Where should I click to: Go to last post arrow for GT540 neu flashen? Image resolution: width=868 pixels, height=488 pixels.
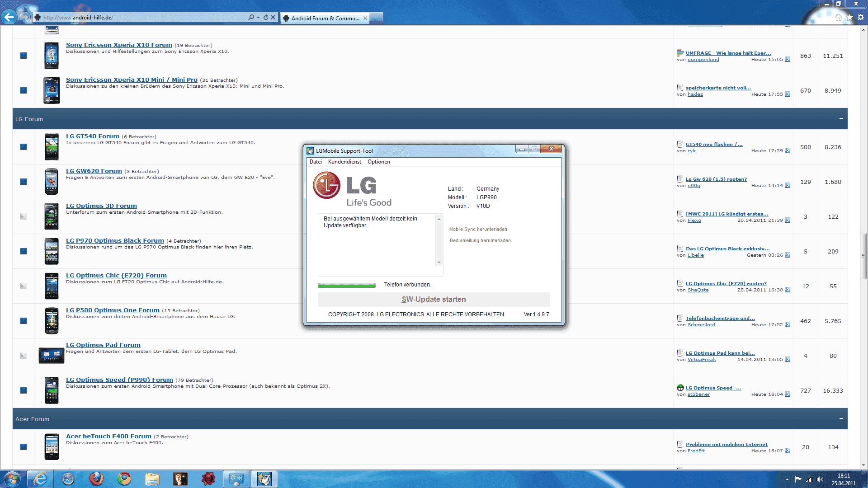point(788,151)
